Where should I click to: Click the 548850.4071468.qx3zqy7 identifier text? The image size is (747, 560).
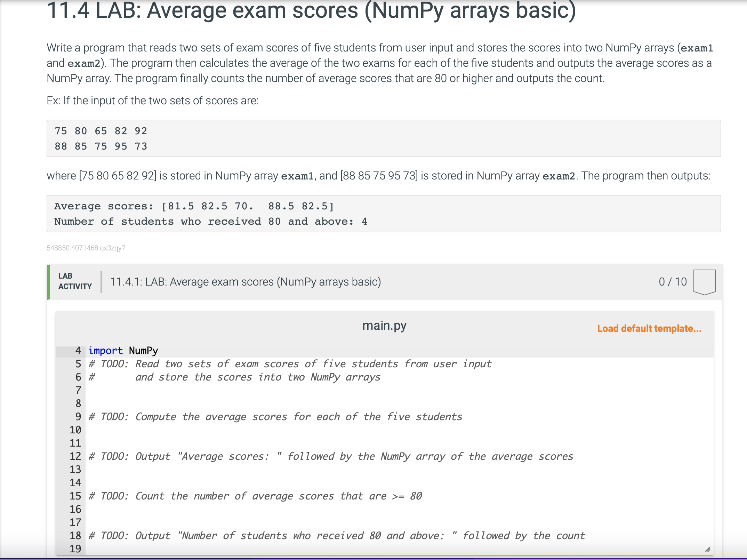coord(86,248)
